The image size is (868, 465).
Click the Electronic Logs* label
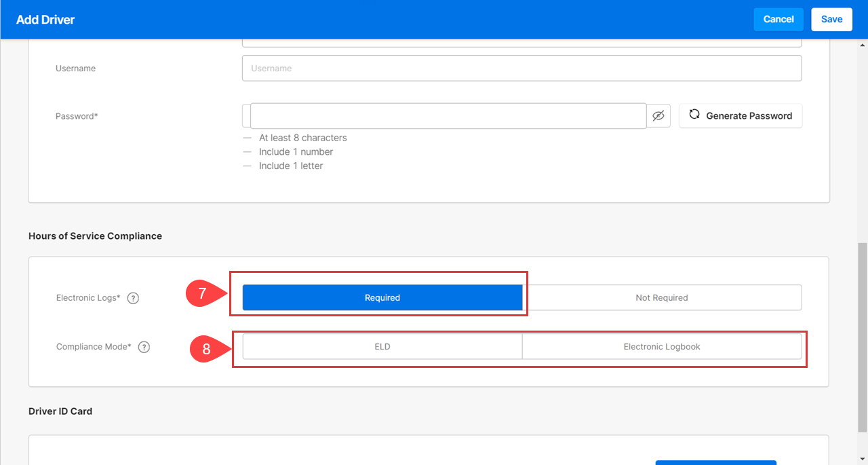pos(88,298)
